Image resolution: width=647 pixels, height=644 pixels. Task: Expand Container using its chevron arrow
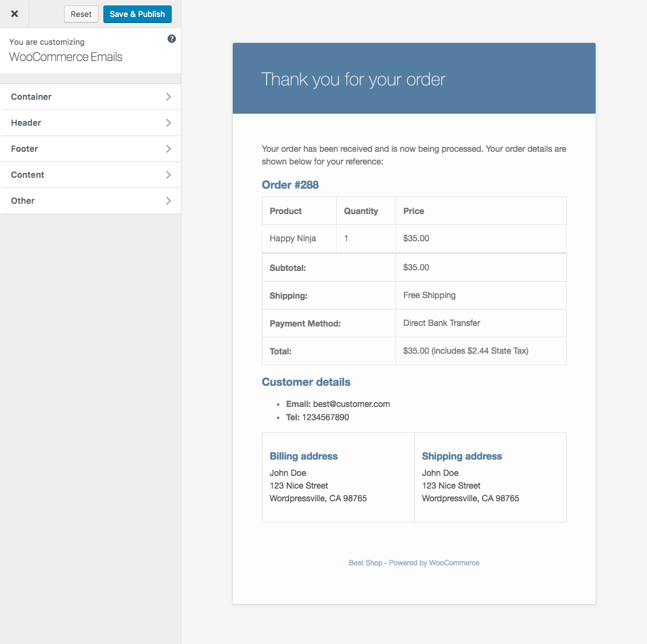tap(168, 97)
